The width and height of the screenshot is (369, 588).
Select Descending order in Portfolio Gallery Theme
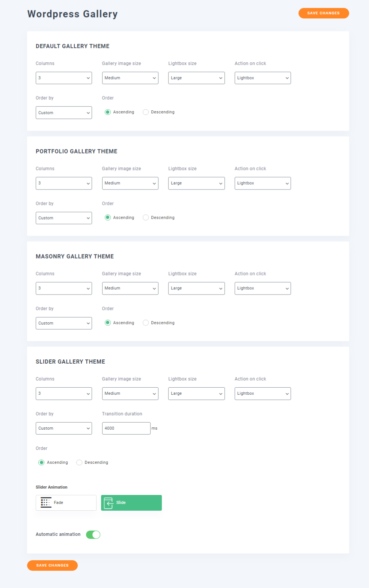[x=146, y=218]
